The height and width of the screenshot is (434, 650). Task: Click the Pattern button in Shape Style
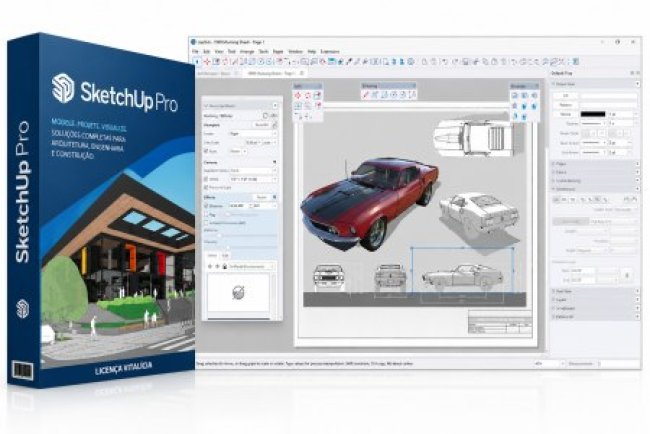coord(565,105)
